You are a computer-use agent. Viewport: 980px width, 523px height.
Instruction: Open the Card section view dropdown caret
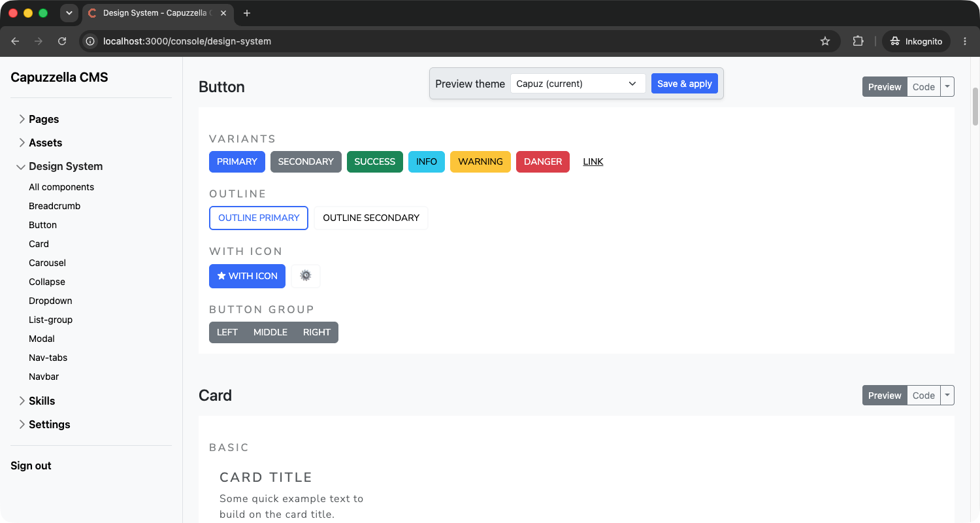[947, 396]
